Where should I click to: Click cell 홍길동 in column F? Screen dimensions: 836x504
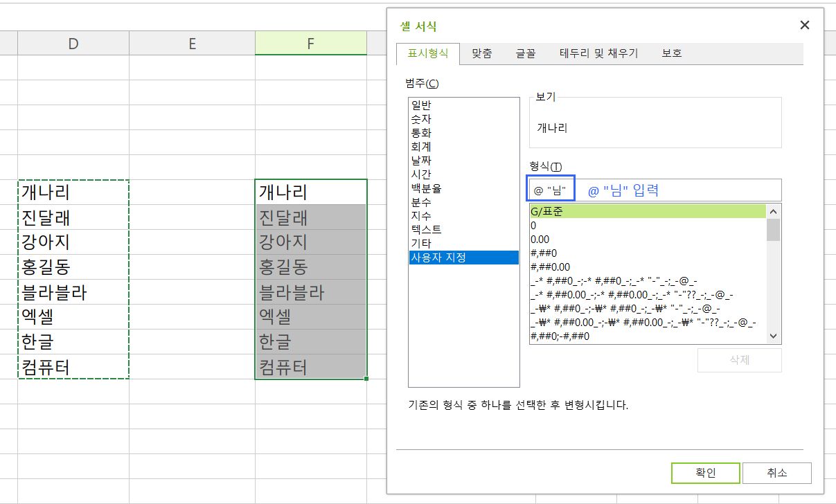click(311, 267)
